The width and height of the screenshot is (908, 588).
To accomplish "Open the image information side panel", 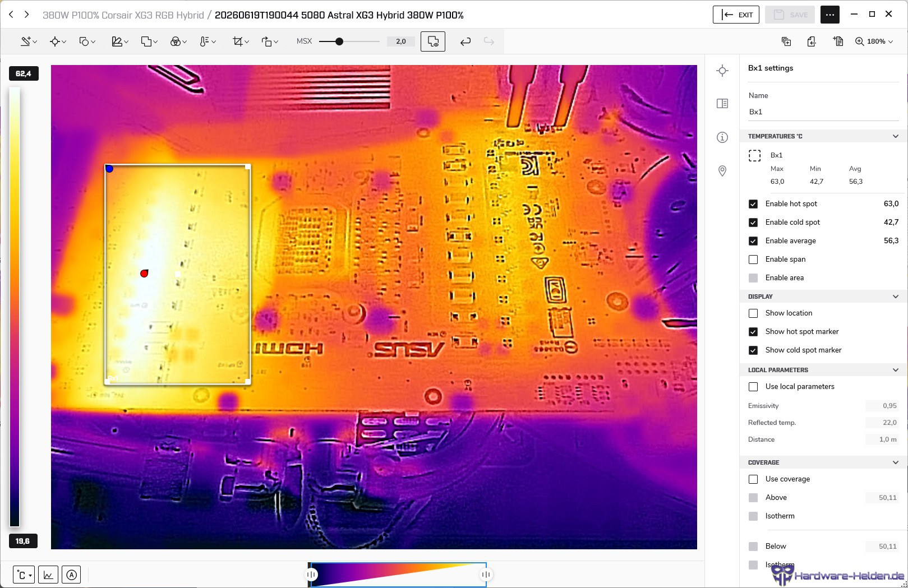I will point(722,137).
